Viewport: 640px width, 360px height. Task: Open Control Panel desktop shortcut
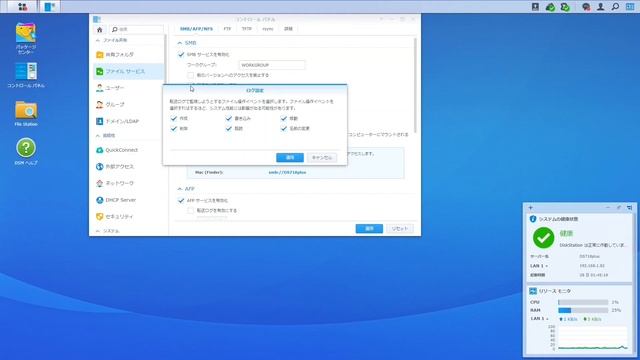coord(26,75)
